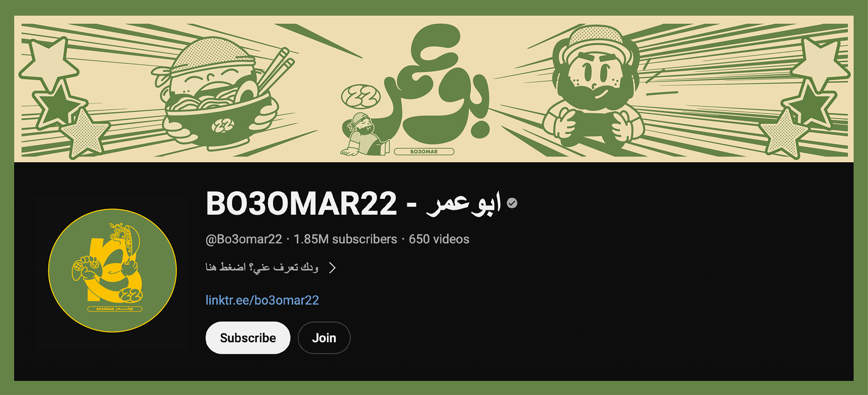The height and width of the screenshot is (395, 868).
Task: Click the 650 videos count
Action: pyautogui.click(x=439, y=239)
